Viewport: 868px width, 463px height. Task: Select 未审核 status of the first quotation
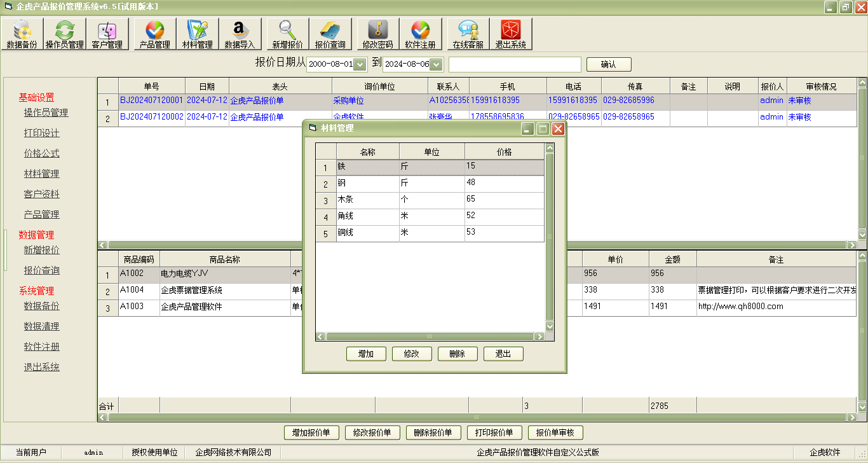click(799, 100)
